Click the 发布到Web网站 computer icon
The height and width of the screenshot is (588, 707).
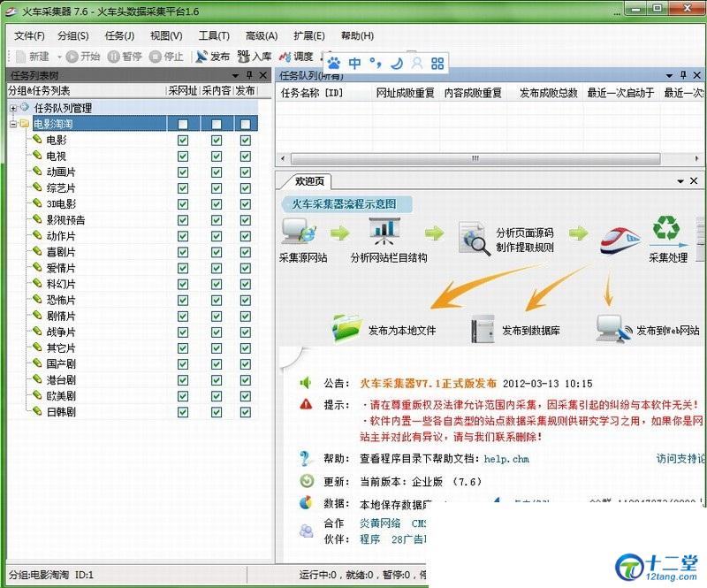[x=613, y=329]
